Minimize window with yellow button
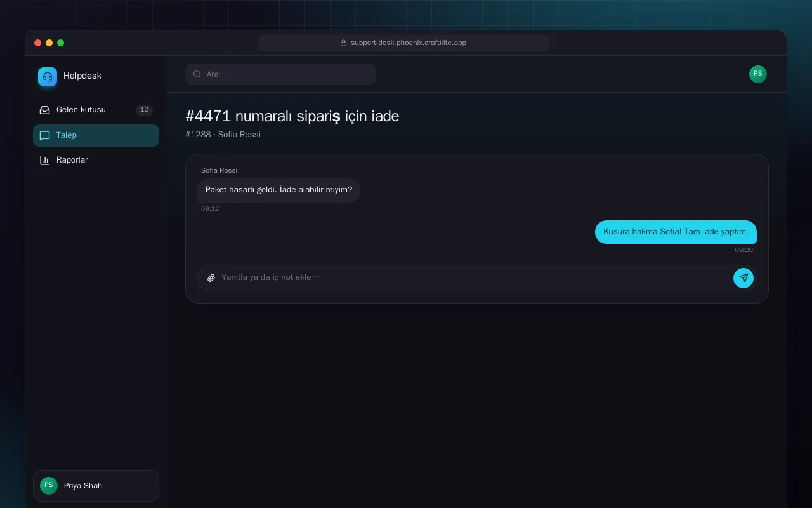 click(x=49, y=43)
